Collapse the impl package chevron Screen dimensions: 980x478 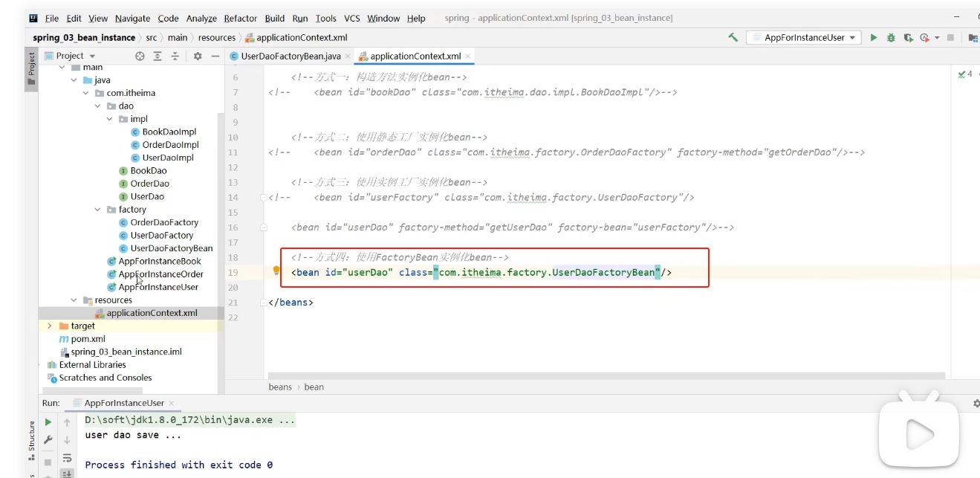(110, 119)
